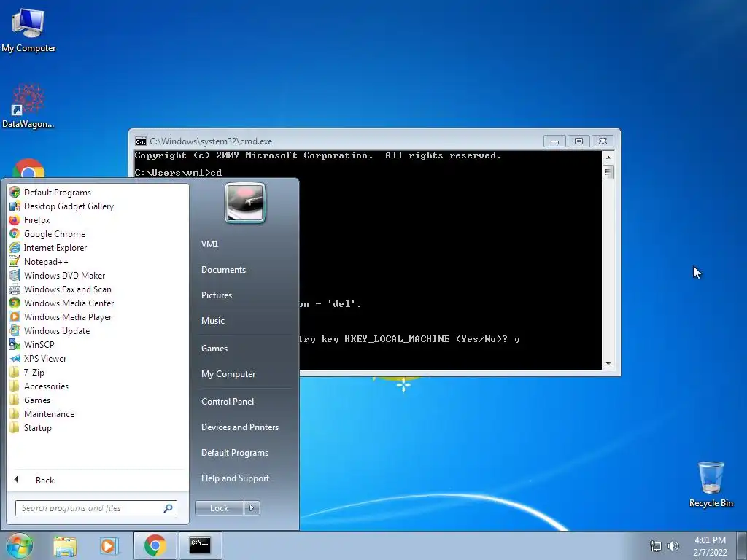Close the cmd.exe window
This screenshot has height=560, width=747.
pos(603,141)
